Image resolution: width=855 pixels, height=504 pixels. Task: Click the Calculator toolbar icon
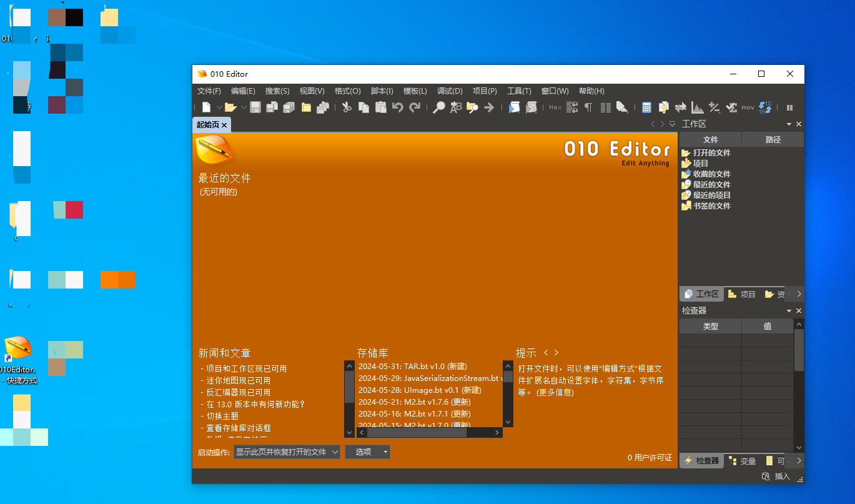[647, 107]
